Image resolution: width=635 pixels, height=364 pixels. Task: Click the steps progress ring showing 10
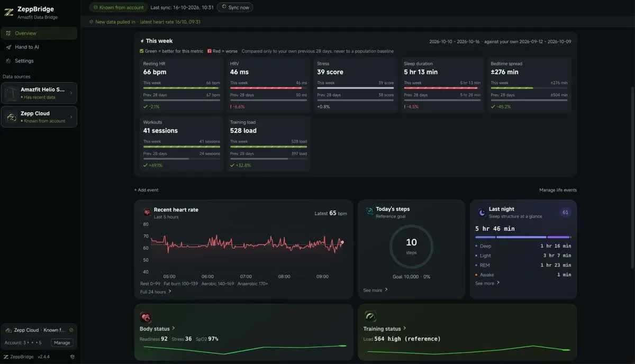[x=411, y=246]
